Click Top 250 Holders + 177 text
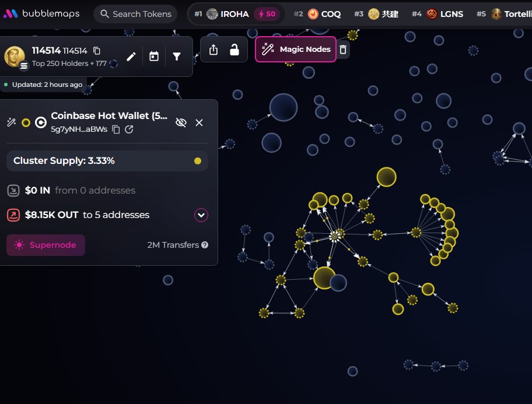532x404 pixels. tap(69, 64)
